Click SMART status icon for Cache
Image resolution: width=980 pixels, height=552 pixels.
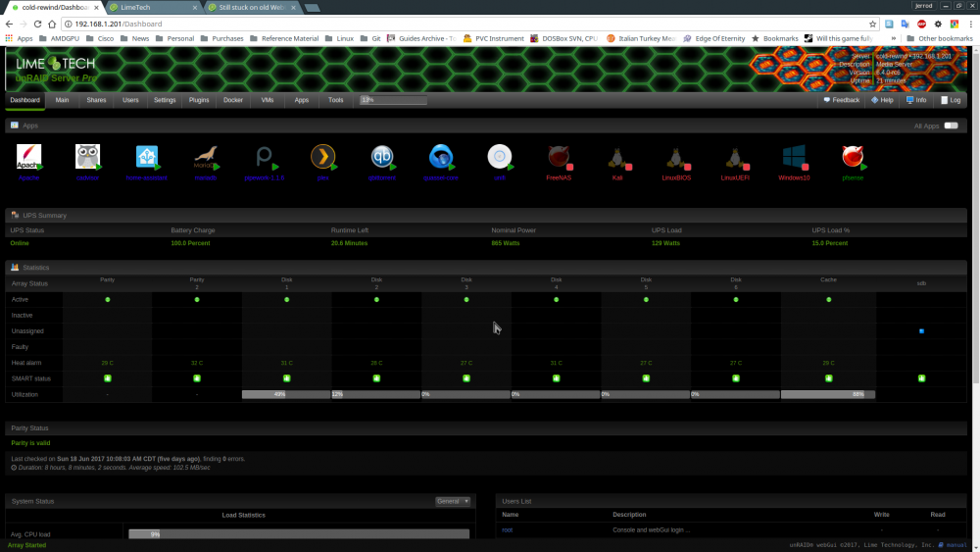(x=829, y=378)
